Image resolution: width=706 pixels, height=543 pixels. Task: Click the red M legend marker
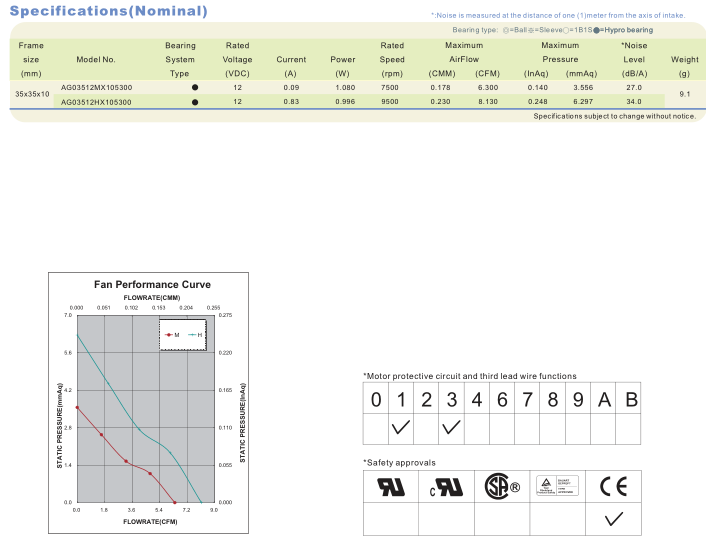click(169, 335)
